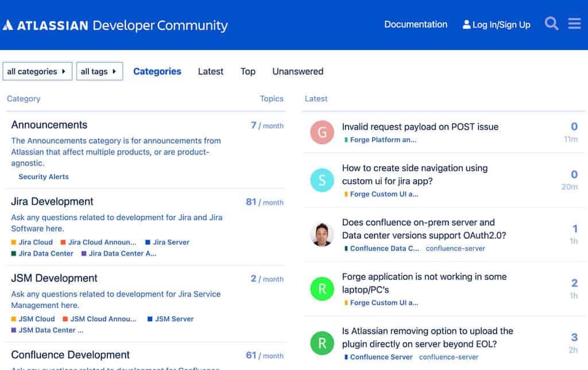Click the person icon next to Log In

pyautogui.click(x=466, y=24)
